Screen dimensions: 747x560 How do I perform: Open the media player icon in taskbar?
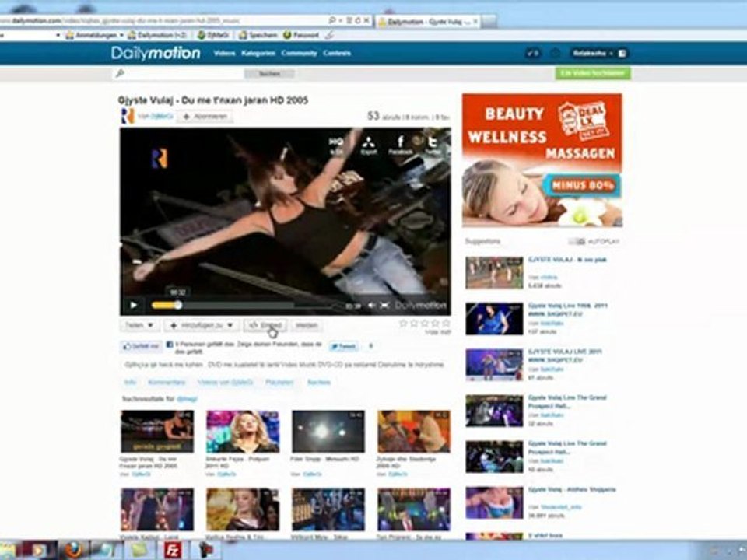(x=38, y=551)
